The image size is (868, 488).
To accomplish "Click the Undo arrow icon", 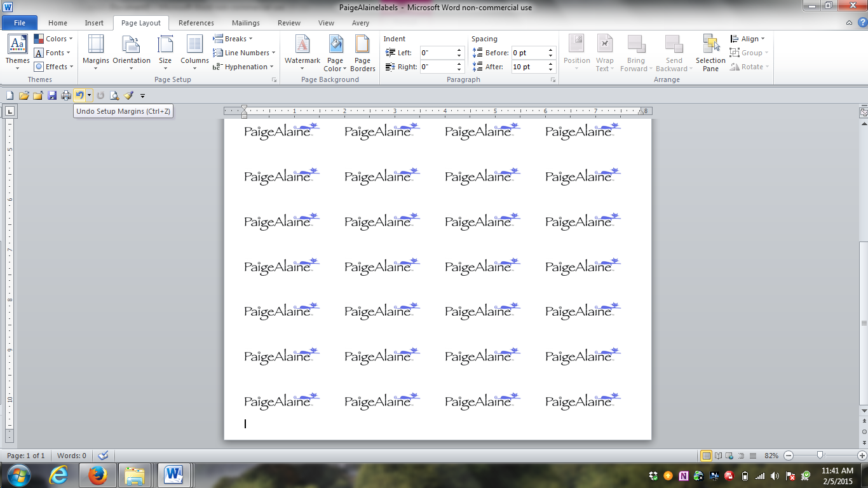I will 79,95.
